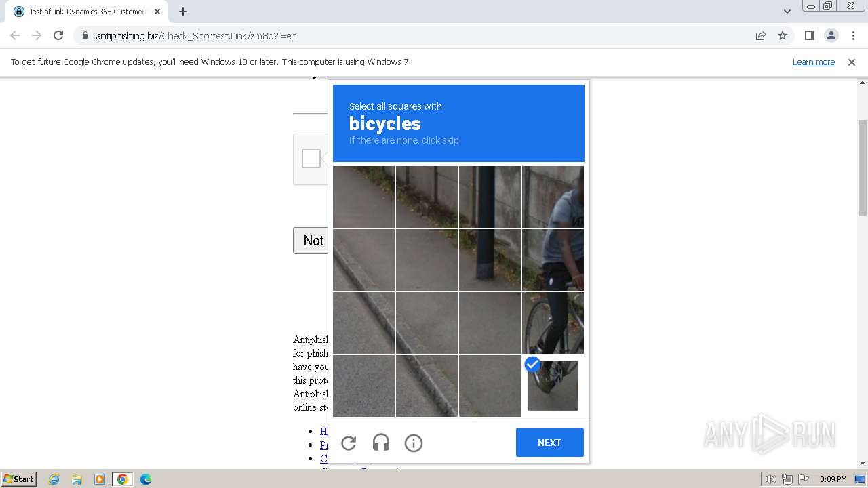Reload the captcha challenge

pos(349,443)
